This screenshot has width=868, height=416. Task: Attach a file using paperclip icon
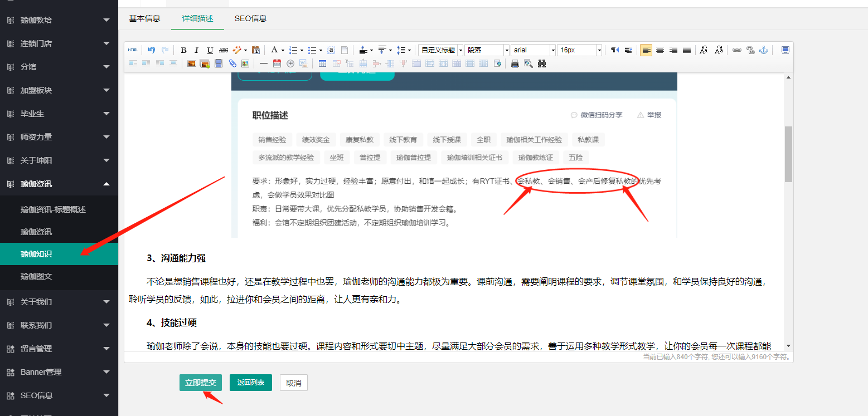point(232,63)
